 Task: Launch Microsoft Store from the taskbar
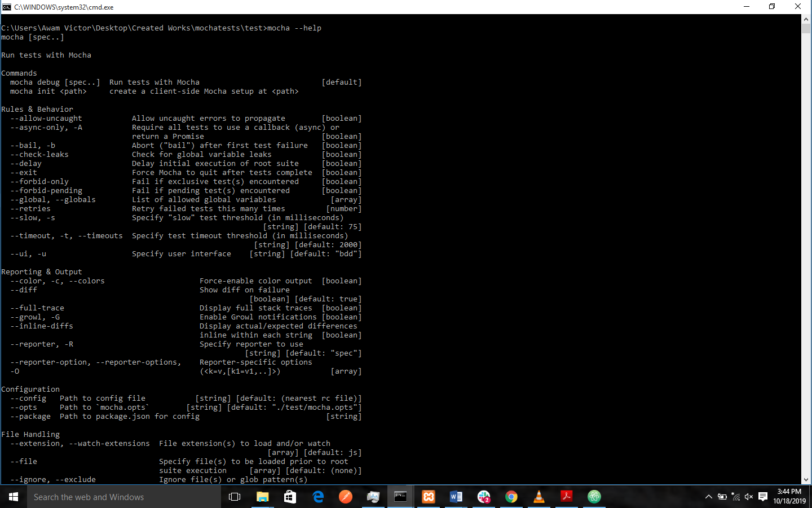(290, 497)
